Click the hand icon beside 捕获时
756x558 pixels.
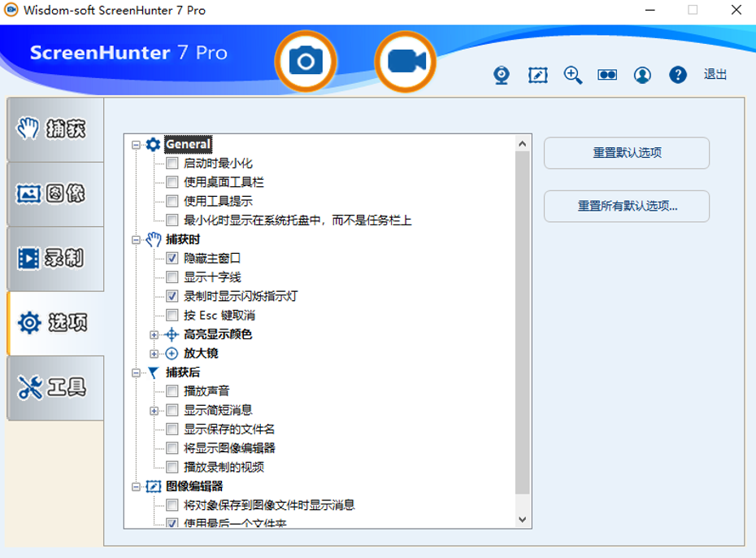[154, 239]
